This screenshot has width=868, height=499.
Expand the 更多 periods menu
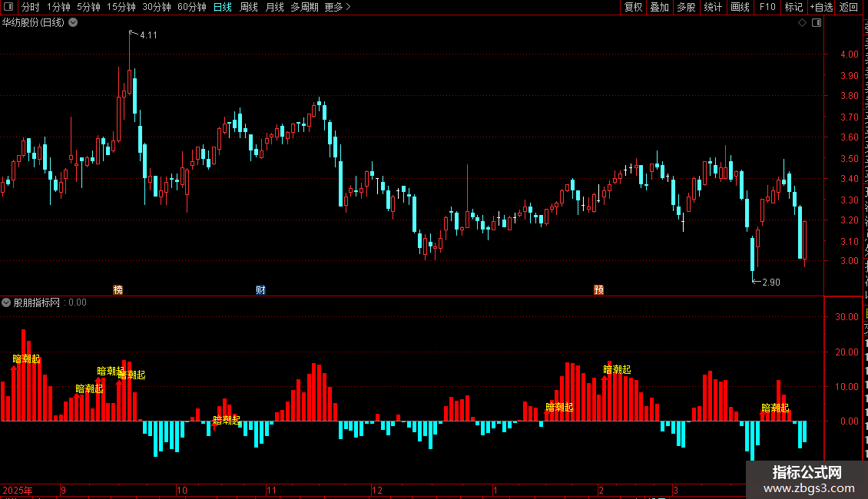tap(338, 7)
